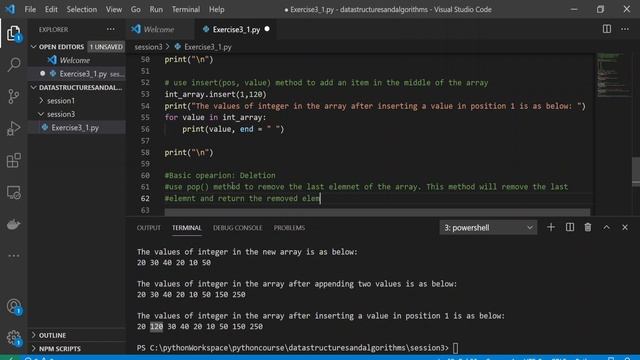
Task: Select the TERMINAL panel tab
Action: (187, 228)
